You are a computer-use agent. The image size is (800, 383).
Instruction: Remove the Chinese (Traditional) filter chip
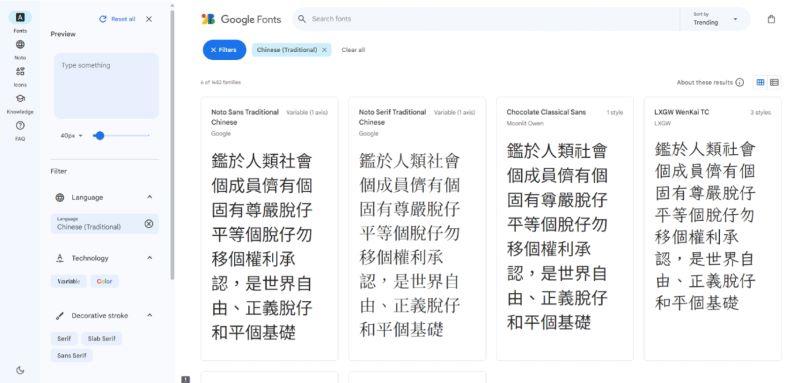coord(324,50)
